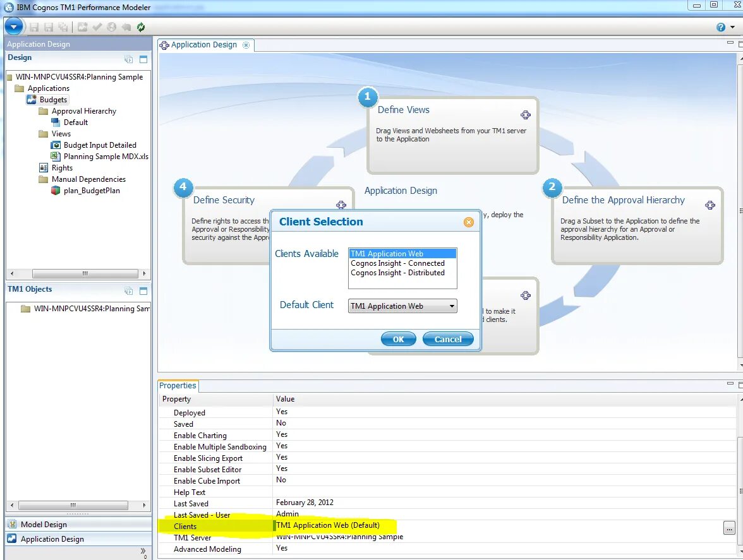The height and width of the screenshot is (560, 743).
Task: Click the TM1 Objects pane horizontal scrollbar thumb
Action: 73,505
